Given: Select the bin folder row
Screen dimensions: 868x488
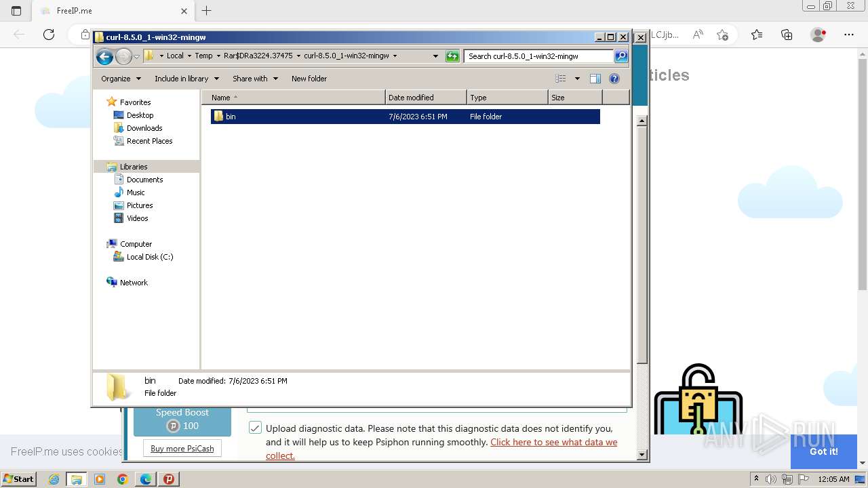Looking at the screenshot, I should pyautogui.click(x=406, y=117).
